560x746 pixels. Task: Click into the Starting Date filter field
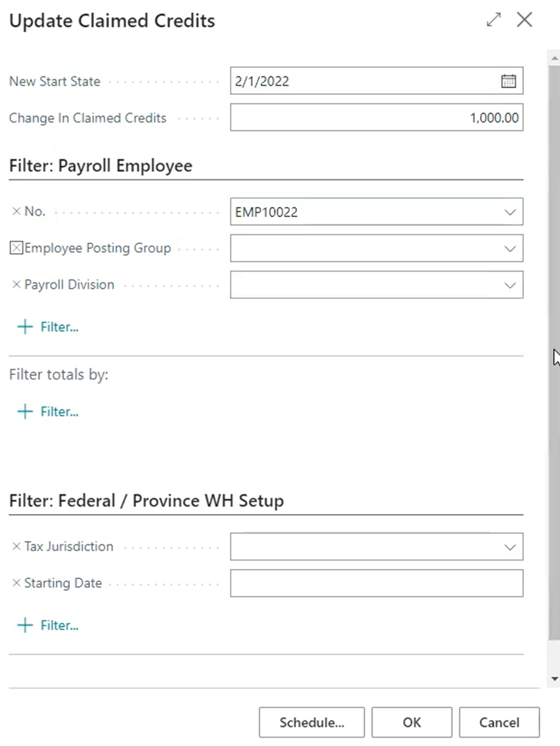click(x=376, y=584)
